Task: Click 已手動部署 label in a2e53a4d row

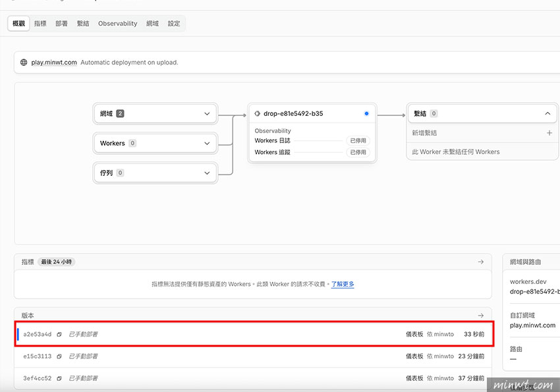Action: pos(83,334)
